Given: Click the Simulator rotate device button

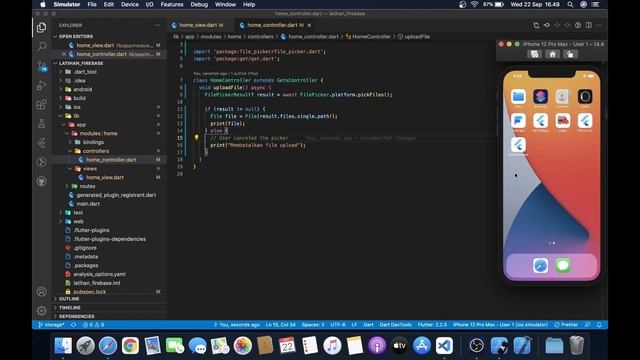Looking at the screenshot, I should (x=570, y=54).
